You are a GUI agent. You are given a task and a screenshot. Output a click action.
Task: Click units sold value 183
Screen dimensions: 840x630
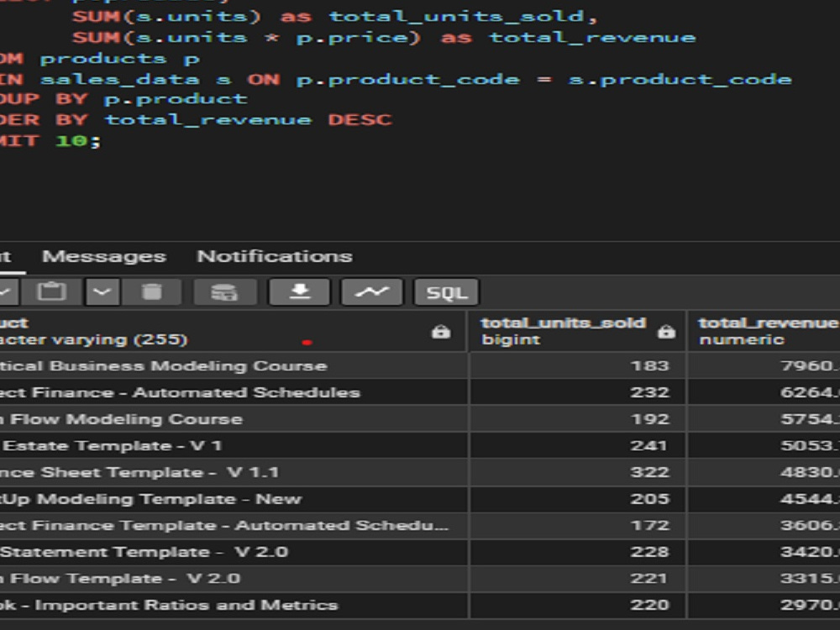pyautogui.click(x=578, y=366)
